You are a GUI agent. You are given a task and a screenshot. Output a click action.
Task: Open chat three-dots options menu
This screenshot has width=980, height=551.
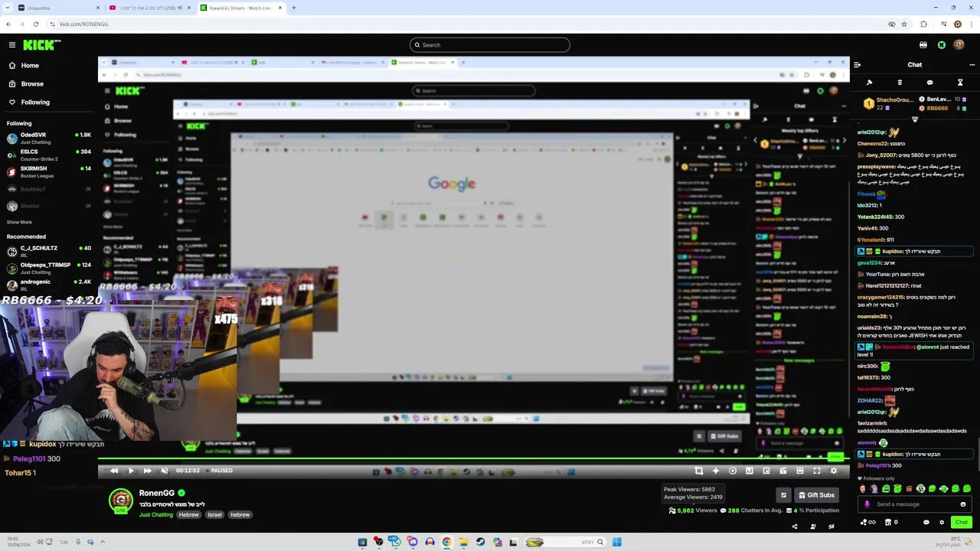pyautogui.click(x=972, y=65)
